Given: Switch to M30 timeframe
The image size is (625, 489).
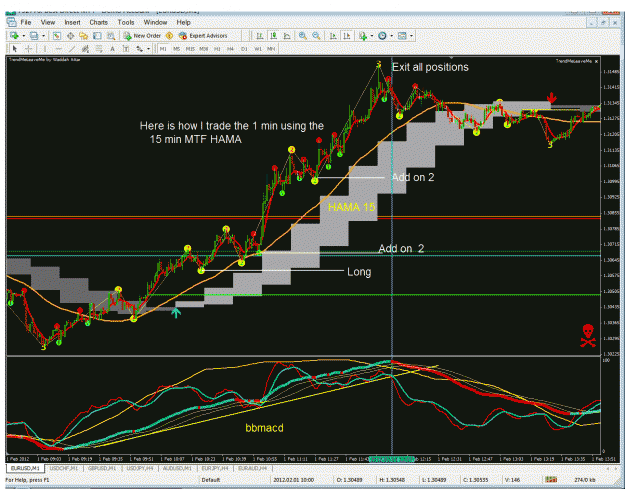Looking at the screenshot, I should 204,49.
